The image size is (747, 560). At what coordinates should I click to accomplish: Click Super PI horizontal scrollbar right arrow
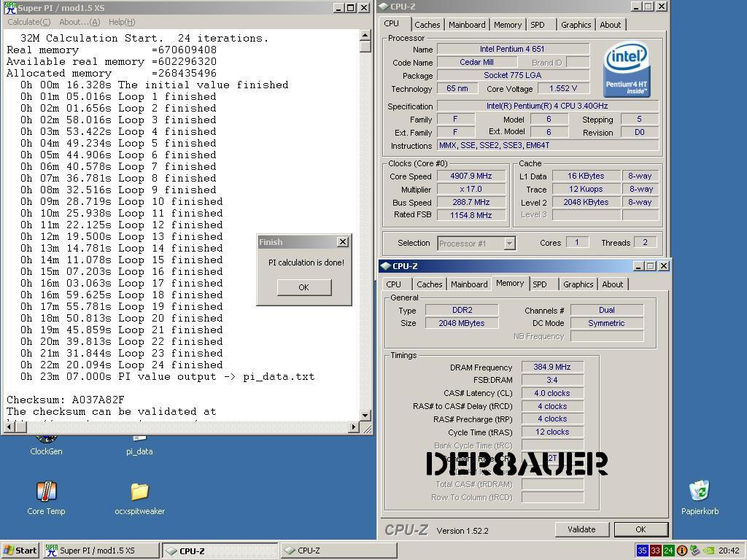coord(354,427)
